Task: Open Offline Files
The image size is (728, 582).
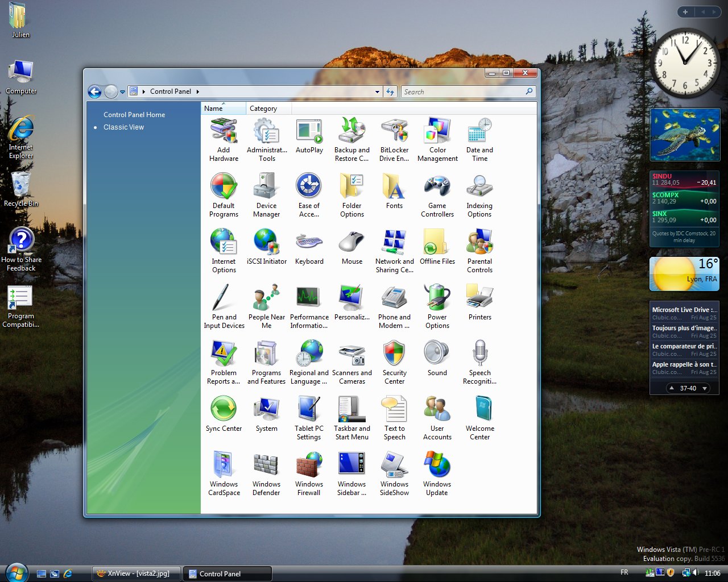Action: (x=437, y=247)
